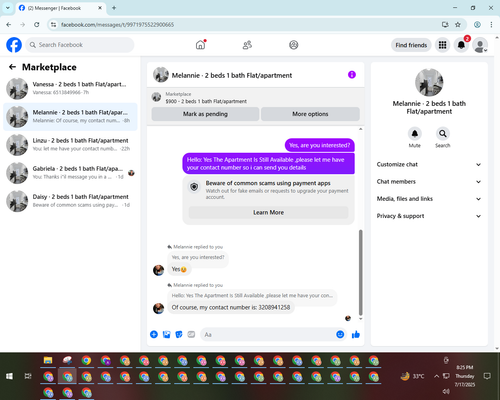Bookmark this tab with the star icon
The height and width of the screenshot is (400, 500).
point(458,25)
